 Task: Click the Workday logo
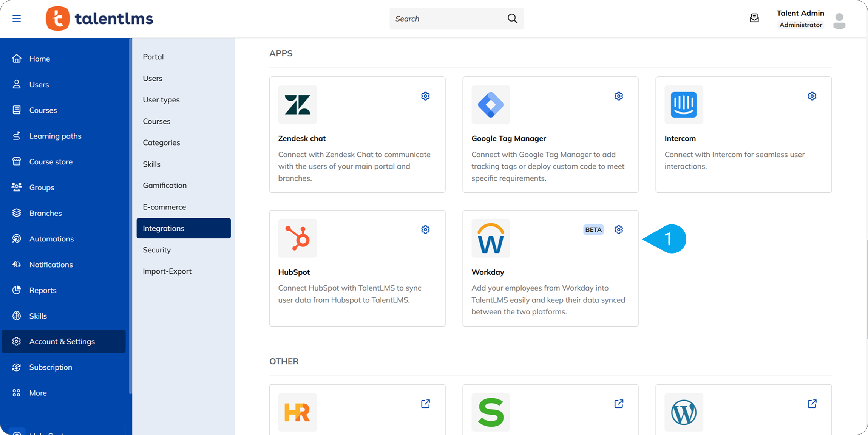490,238
